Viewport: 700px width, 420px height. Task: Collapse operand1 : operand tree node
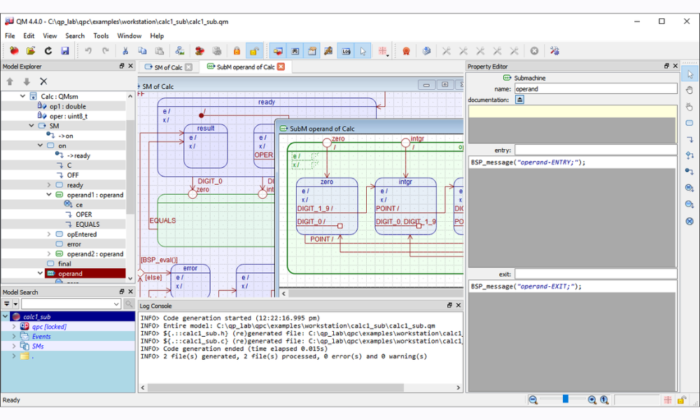[x=49, y=195]
